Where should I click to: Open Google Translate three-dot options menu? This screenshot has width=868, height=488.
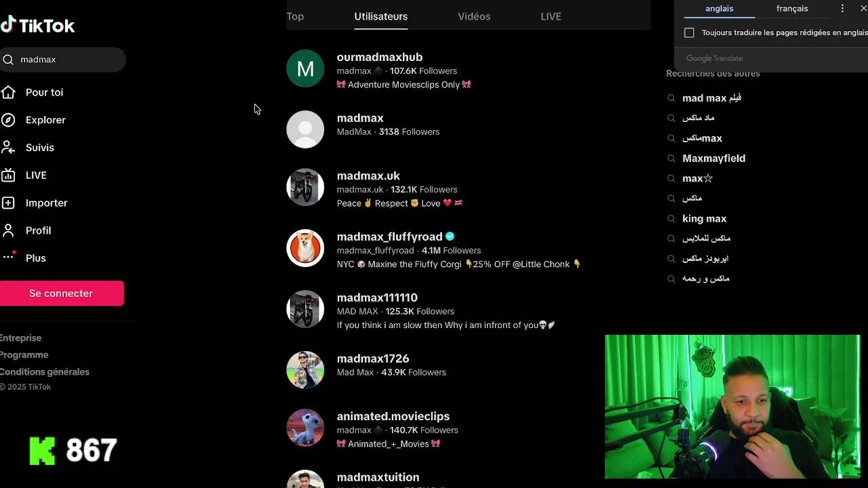pos(842,9)
